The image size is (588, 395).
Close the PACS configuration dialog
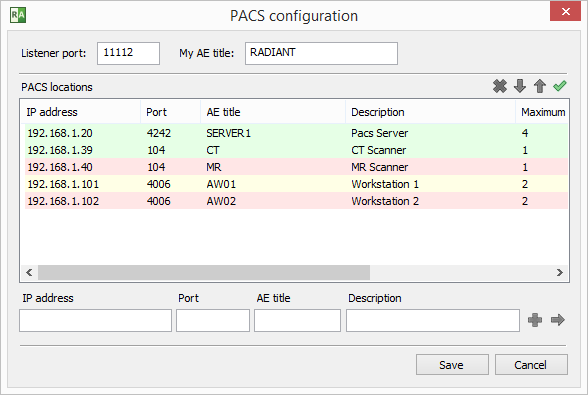pyautogui.click(x=566, y=11)
